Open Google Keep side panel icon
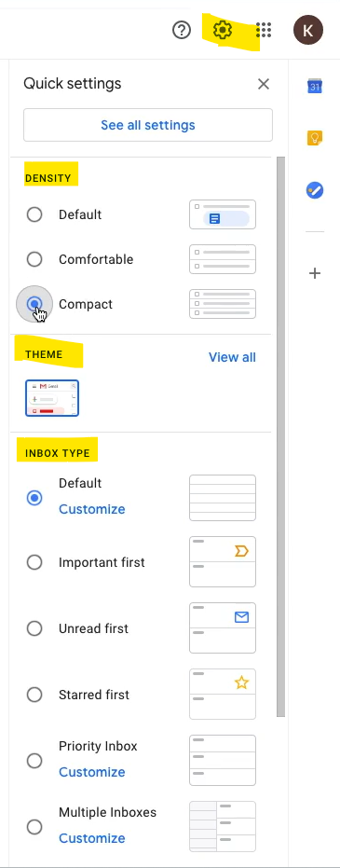The image size is (340, 868). (x=315, y=138)
